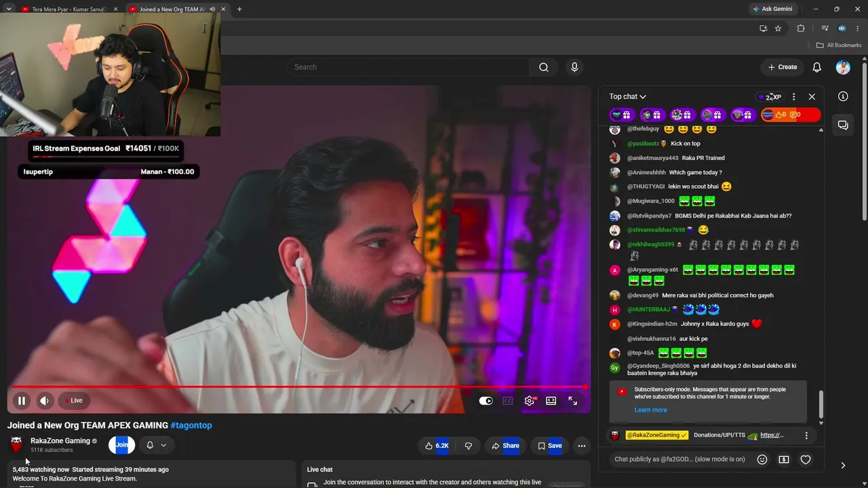Like the video with 6.2K likes
Screen dimensions: 868x488
click(x=436, y=445)
